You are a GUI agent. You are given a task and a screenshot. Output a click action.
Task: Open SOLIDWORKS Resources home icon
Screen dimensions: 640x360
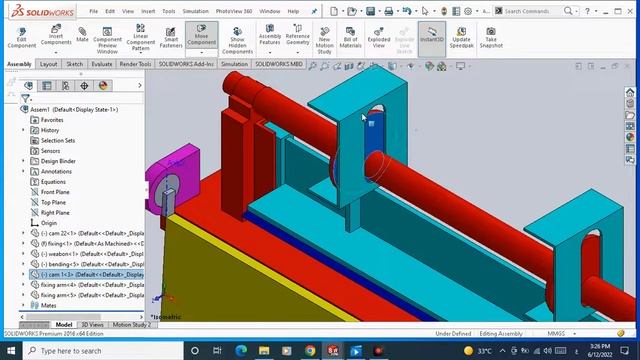point(630,92)
